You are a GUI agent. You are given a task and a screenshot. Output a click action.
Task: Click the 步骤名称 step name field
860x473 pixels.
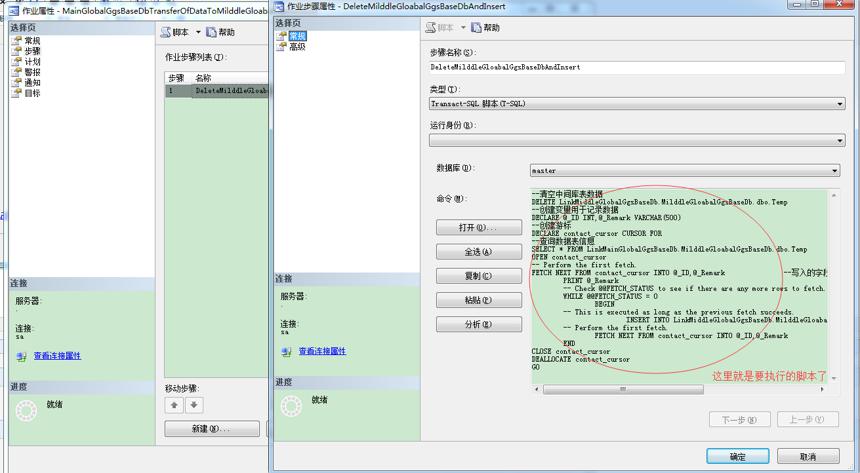click(x=636, y=67)
